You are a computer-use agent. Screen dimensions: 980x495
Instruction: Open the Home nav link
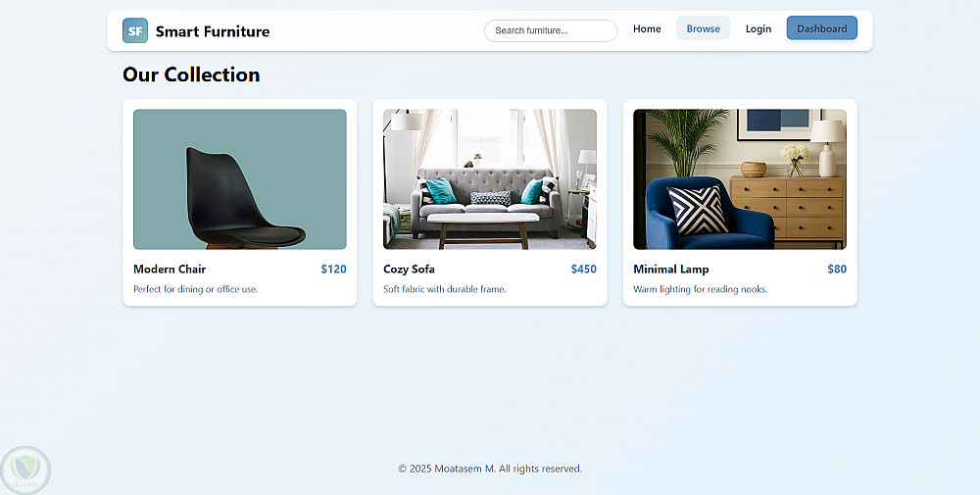coord(647,28)
